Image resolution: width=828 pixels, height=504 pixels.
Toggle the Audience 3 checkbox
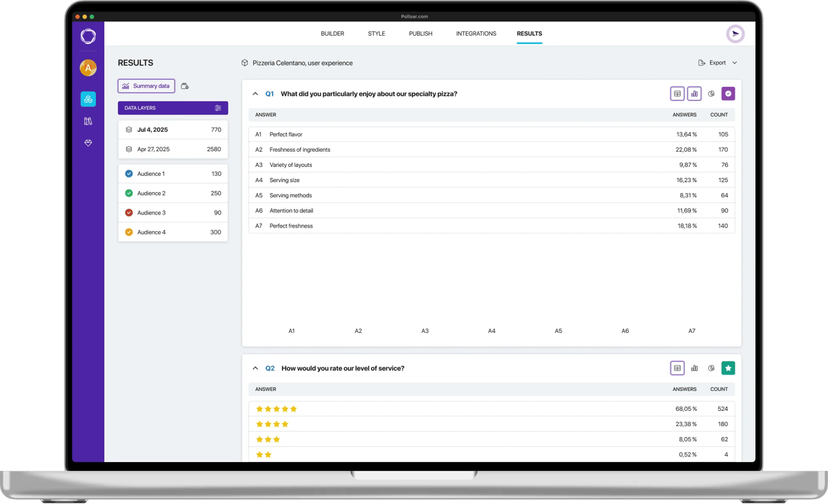(x=129, y=212)
